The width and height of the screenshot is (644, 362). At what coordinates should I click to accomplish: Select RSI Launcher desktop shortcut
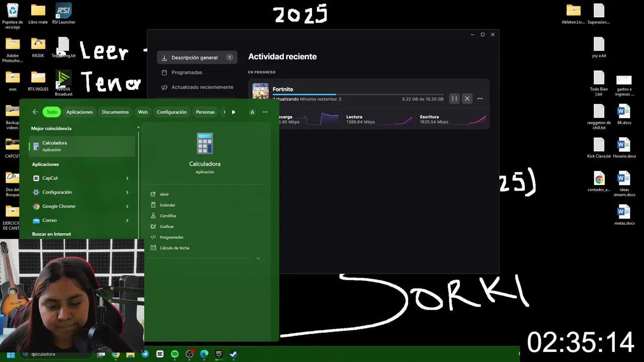63,14
